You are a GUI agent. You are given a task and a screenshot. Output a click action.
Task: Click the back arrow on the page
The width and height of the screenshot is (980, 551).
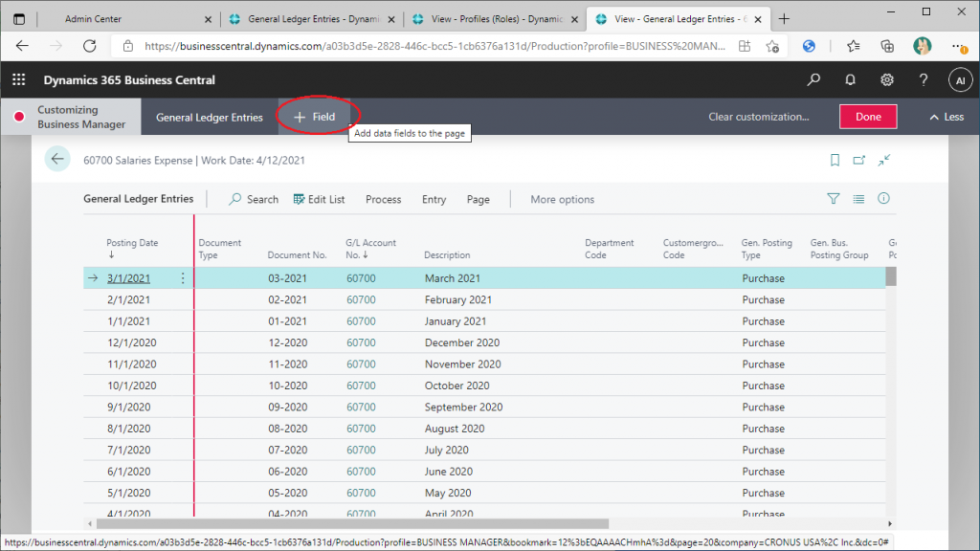click(x=56, y=160)
